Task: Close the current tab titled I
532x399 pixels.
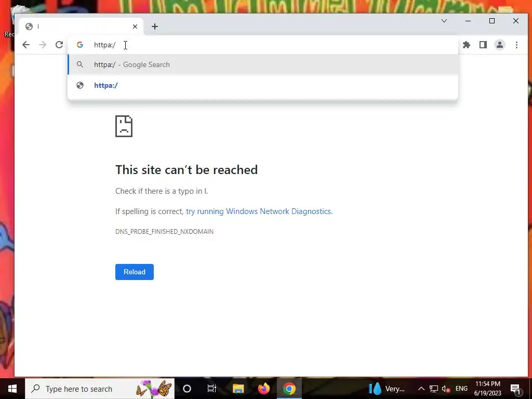Action: (135, 26)
